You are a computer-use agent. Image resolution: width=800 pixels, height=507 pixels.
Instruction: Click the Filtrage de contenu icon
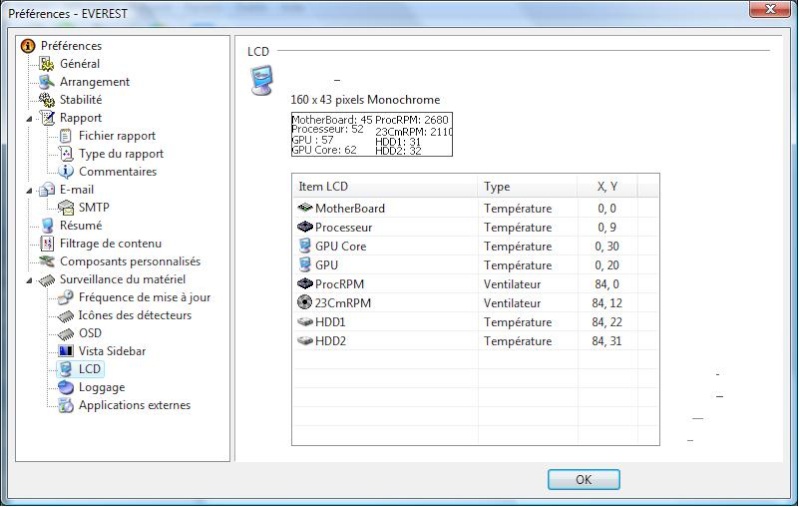pos(47,243)
